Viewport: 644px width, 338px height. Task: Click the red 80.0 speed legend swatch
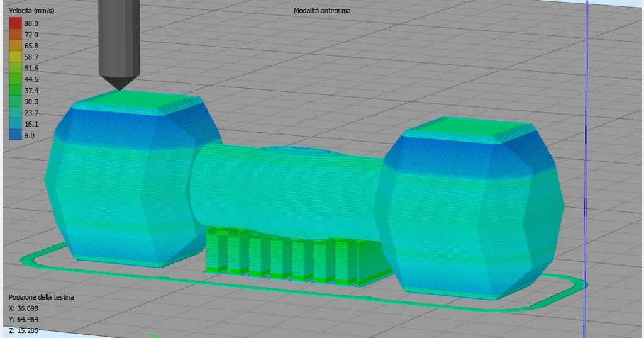(15, 23)
